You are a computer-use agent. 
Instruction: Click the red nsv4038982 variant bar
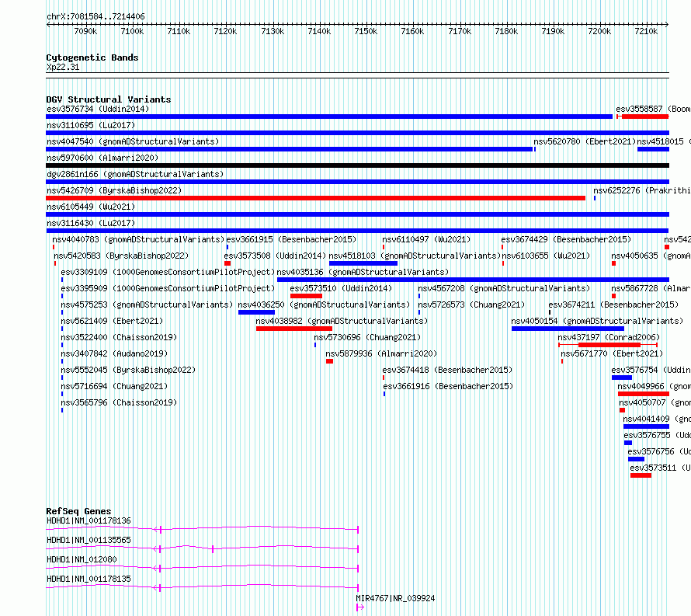pos(294,329)
